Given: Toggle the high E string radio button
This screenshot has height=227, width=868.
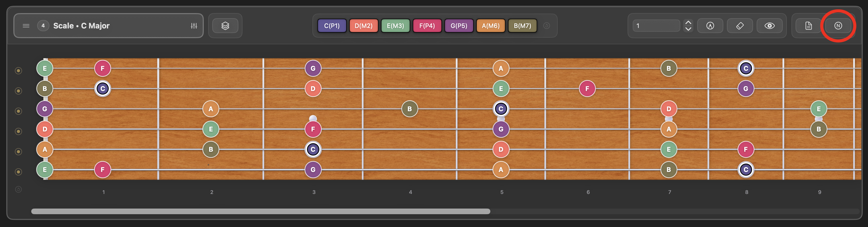Looking at the screenshot, I should pos(18,70).
